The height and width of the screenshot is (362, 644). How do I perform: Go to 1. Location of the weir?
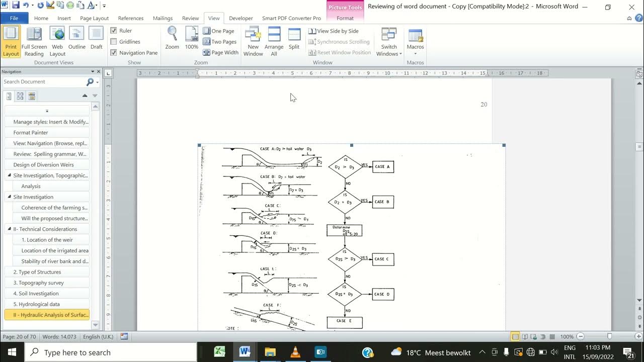pyautogui.click(x=47, y=240)
